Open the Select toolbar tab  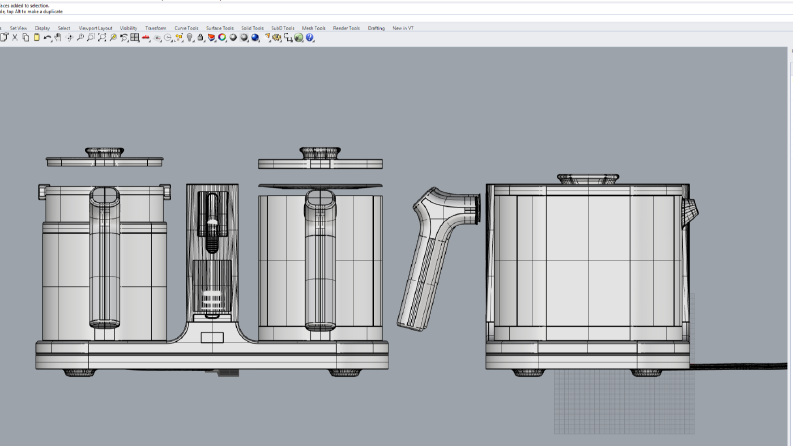tap(64, 28)
